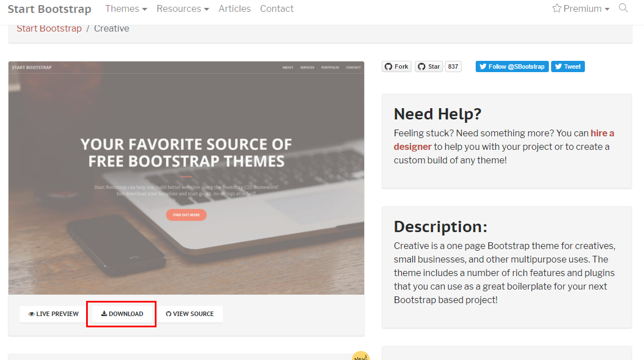
Task: Click the Creative breadcrumb text
Action: coord(111,28)
